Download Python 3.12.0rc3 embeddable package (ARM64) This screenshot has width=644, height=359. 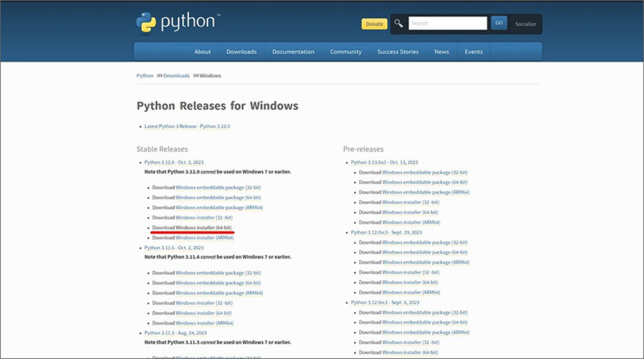click(x=426, y=262)
